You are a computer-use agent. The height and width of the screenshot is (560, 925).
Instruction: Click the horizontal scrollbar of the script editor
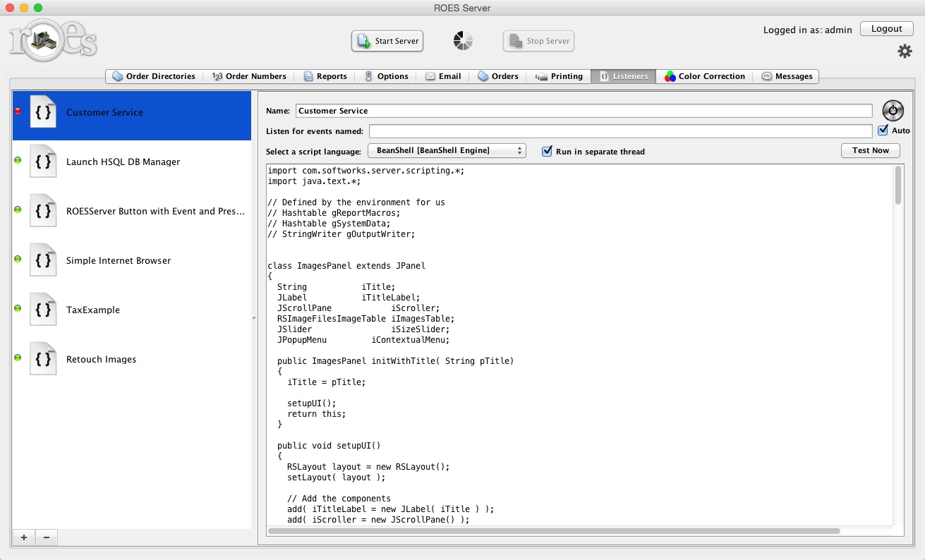pyautogui.click(x=554, y=531)
